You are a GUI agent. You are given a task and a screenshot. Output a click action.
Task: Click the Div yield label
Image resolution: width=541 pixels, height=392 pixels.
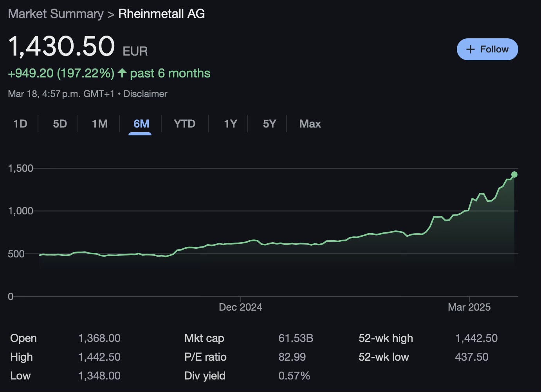[x=205, y=376]
